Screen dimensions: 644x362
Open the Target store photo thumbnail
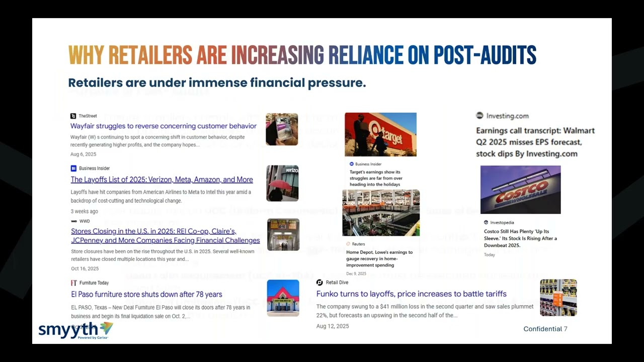coord(380,134)
